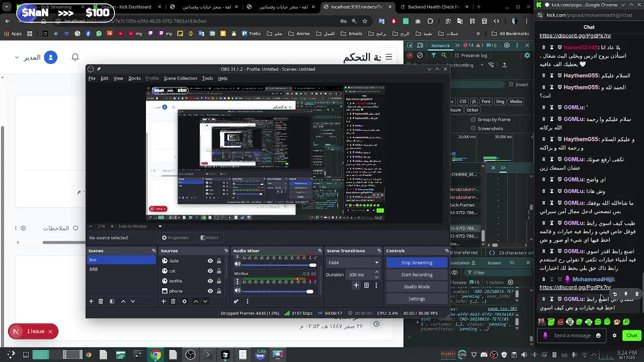
Task: Delete selected source with Sources trash icon
Action: (173, 301)
